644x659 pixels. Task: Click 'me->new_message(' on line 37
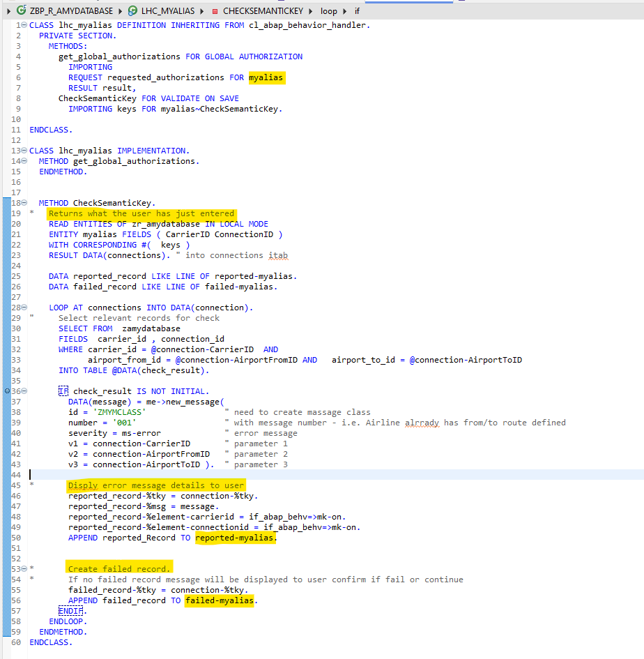coord(185,402)
